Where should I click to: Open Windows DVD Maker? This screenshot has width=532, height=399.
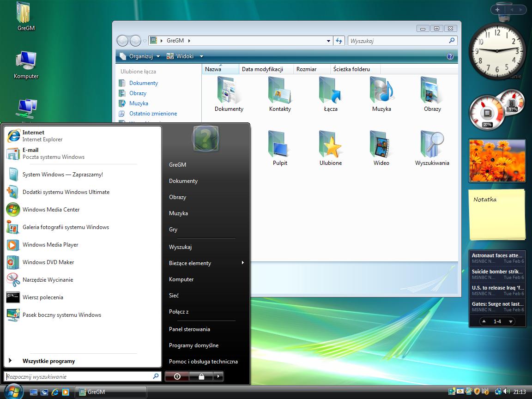(x=83, y=262)
